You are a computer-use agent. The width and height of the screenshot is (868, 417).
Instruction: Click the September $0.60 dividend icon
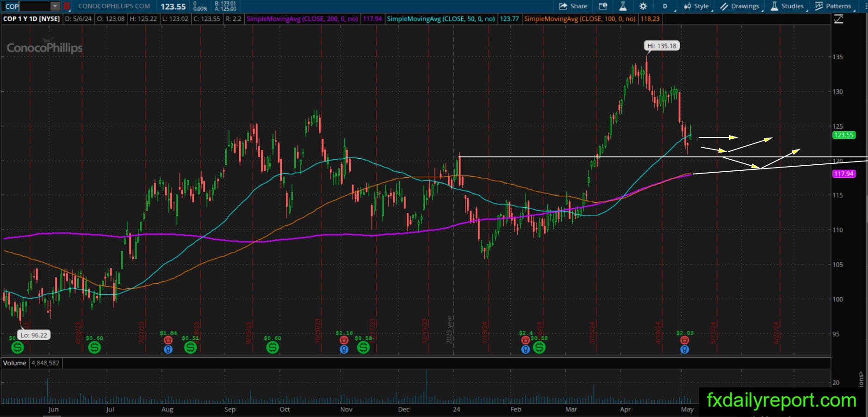(273, 347)
